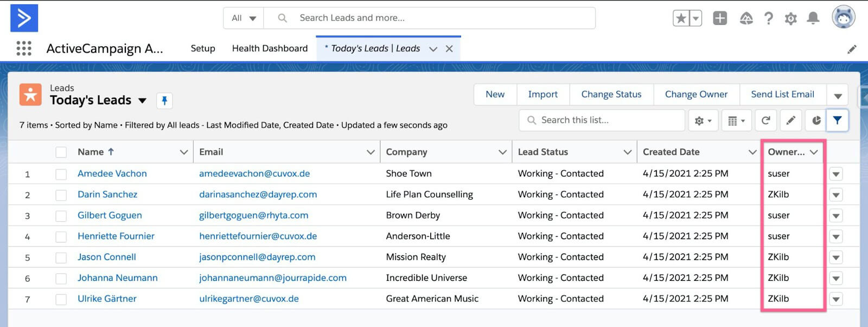Expand the favorites list arrow
The height and width of the screenshot is (327, 868).
coord(695,18)
